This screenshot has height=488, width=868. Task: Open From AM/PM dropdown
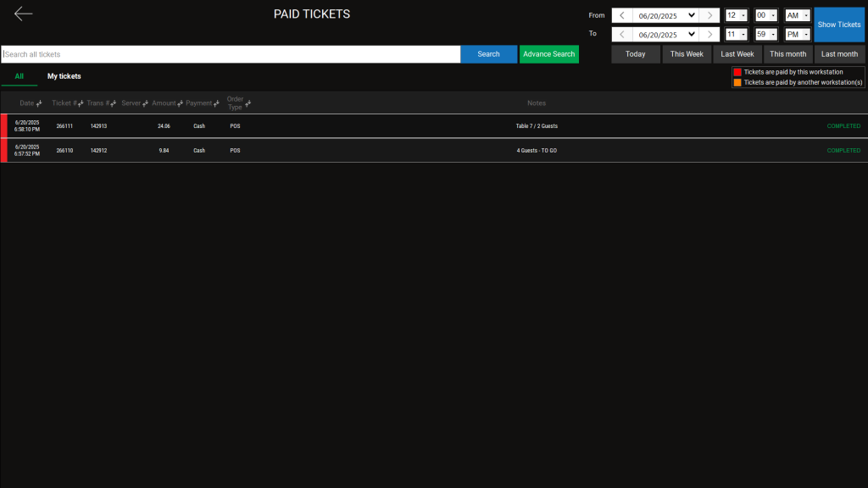(x=798, y=15)
